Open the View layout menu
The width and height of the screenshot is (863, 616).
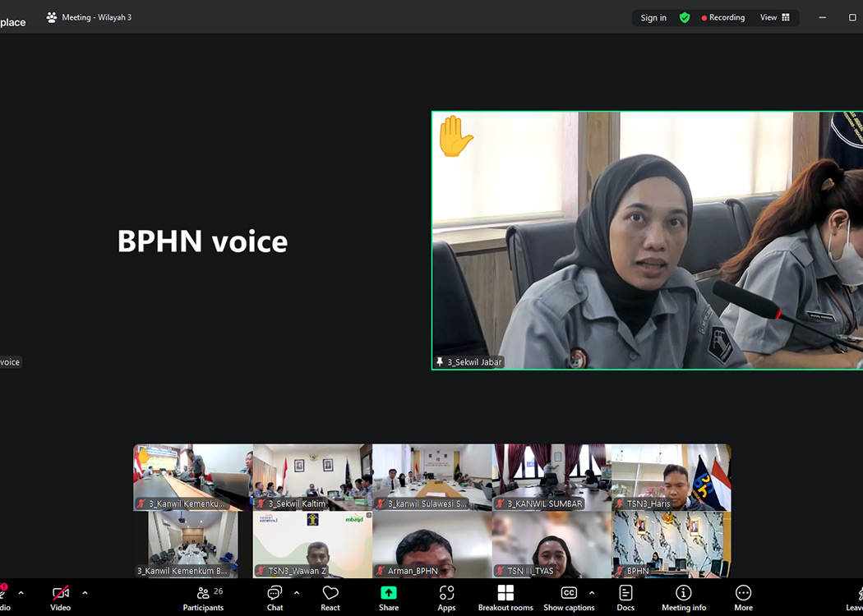coord(774,17)
